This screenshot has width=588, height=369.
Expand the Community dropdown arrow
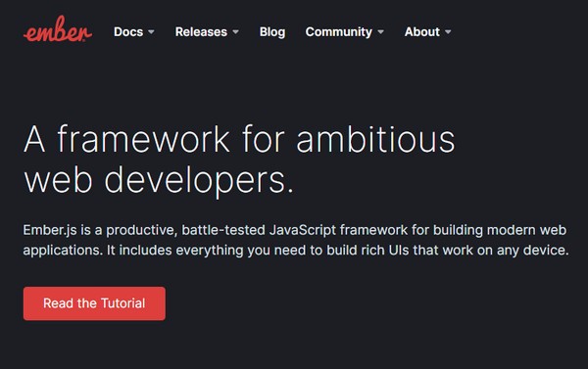(x=380, y=32)
